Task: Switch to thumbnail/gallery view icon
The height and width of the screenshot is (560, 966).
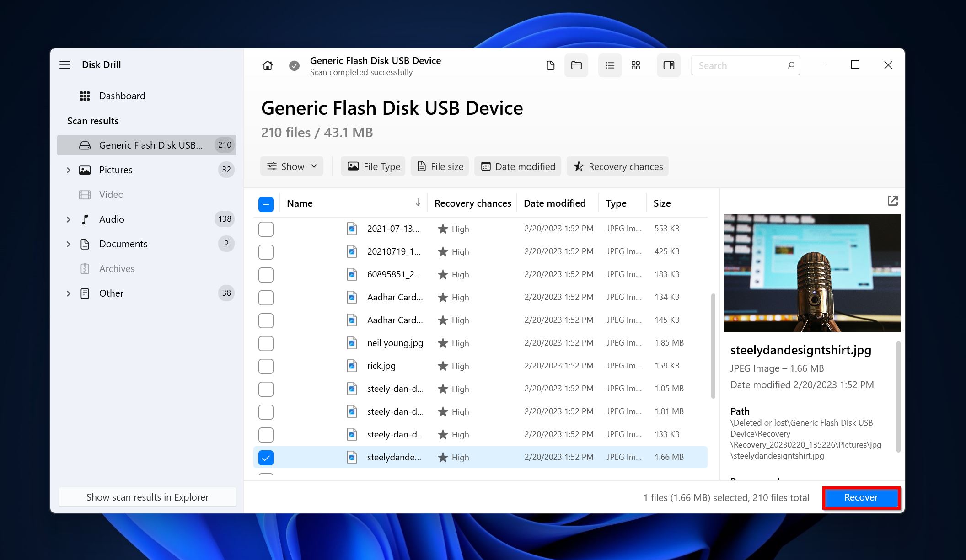Action: [x=635, y=64]
